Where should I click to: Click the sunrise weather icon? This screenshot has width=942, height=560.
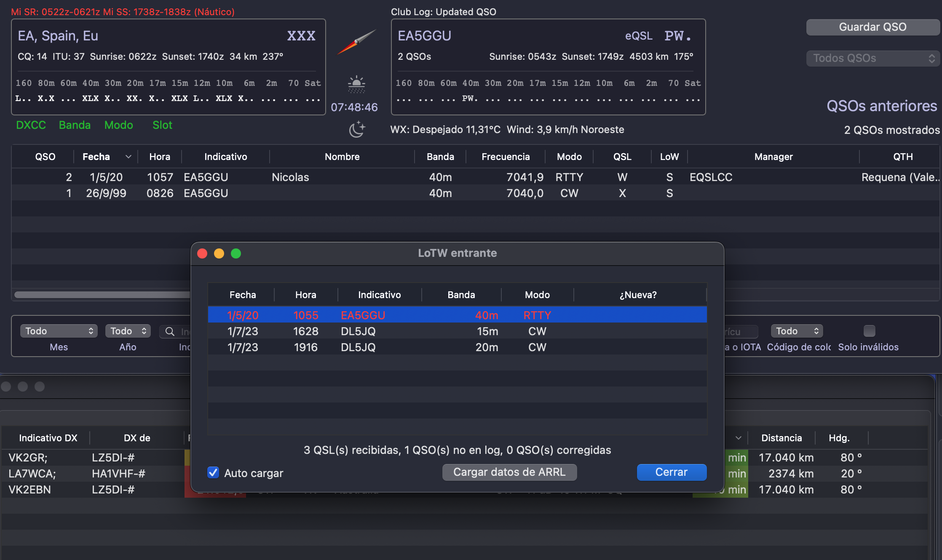coord(356,84)
